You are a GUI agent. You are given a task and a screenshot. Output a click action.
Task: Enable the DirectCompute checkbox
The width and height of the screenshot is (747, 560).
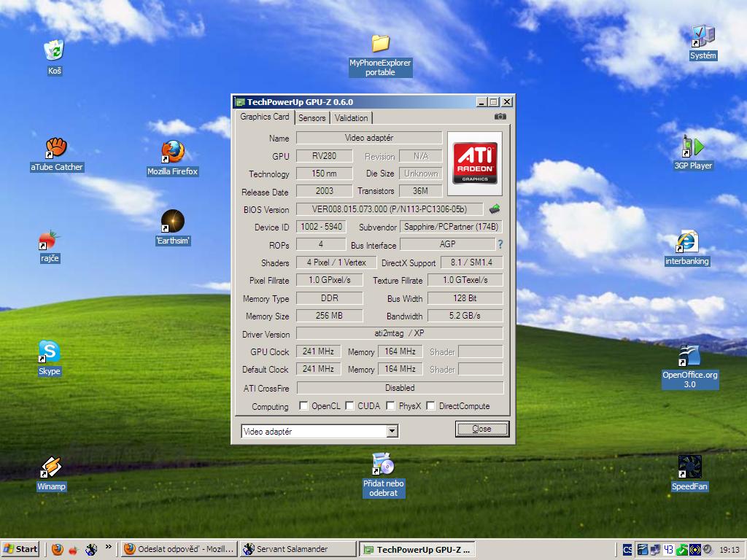coord(430,405)
